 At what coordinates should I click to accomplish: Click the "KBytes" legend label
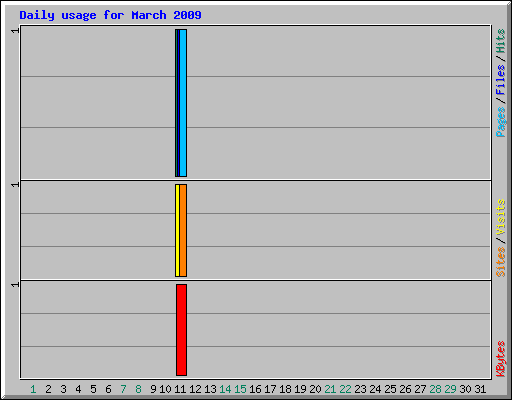click(x=500, y=359)
